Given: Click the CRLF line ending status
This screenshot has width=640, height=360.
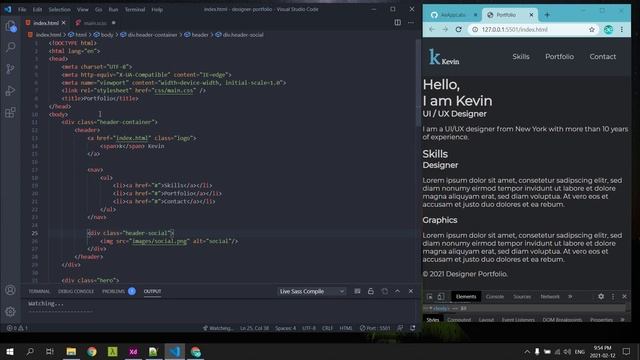Looking at the screenshot, I should tap(327, 328).
